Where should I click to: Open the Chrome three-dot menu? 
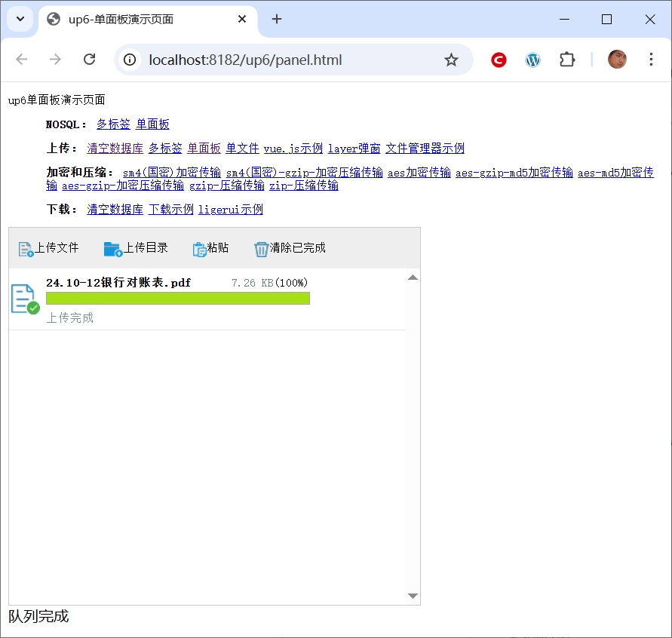pos(651,60)
